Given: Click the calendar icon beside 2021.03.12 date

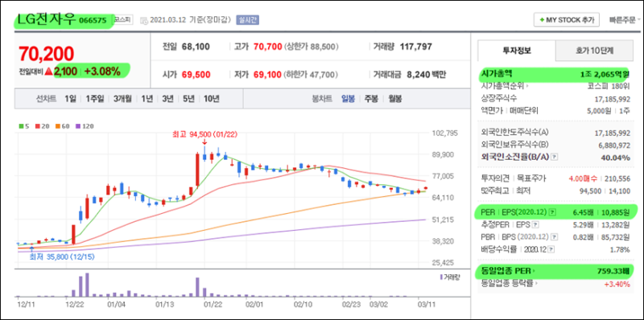Looking at the screenshot, I should 143,20.
